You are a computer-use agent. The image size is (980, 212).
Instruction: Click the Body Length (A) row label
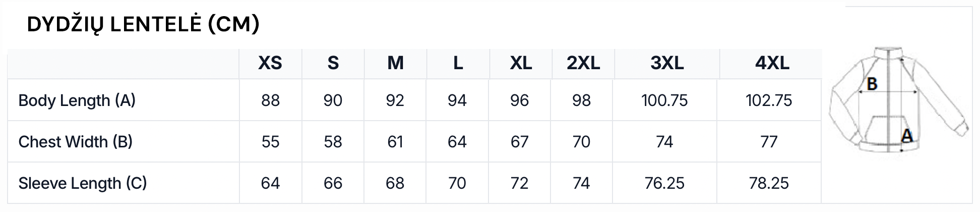(77, 100)
